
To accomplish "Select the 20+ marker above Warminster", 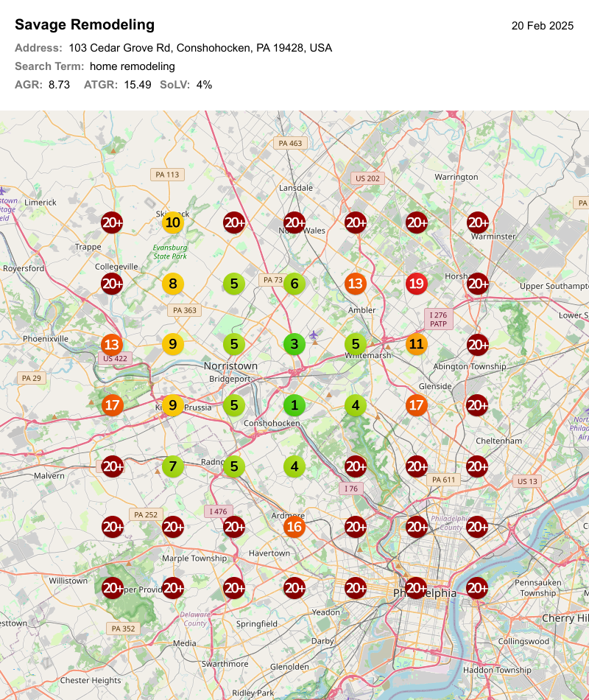I will (477, 223).
